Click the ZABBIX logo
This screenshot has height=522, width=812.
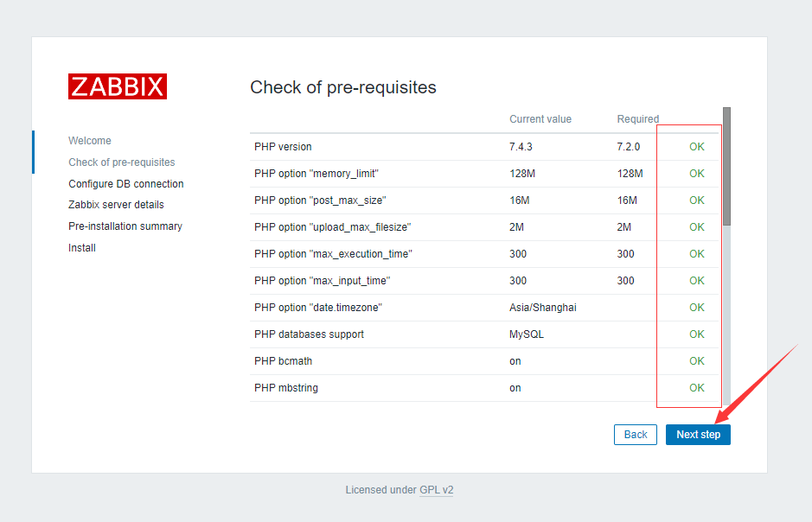coord(118,86)
